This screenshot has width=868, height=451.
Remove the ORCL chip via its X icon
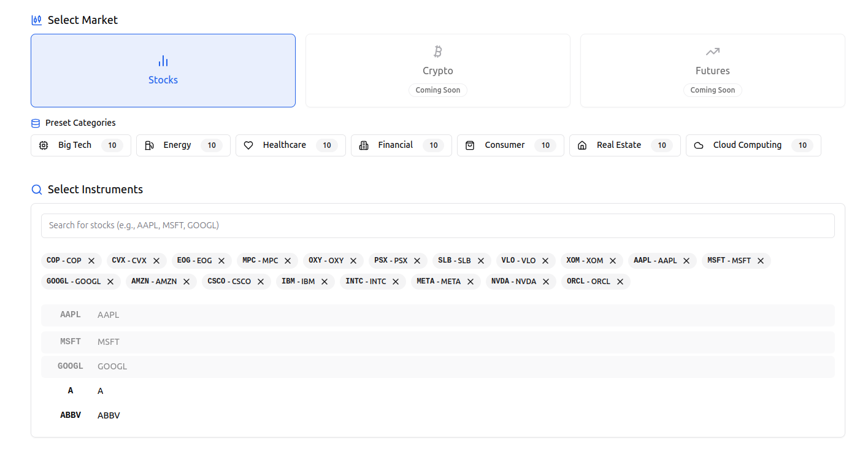tap(620, 282)
